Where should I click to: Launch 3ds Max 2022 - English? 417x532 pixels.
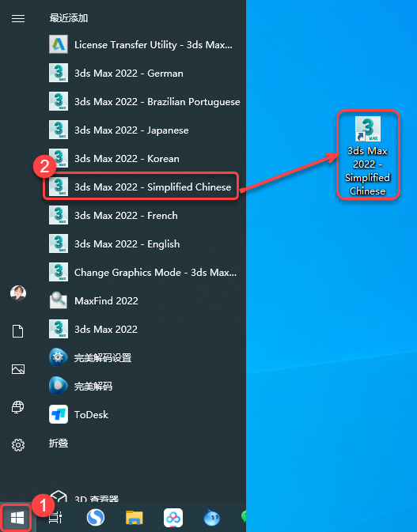[141, 243]
